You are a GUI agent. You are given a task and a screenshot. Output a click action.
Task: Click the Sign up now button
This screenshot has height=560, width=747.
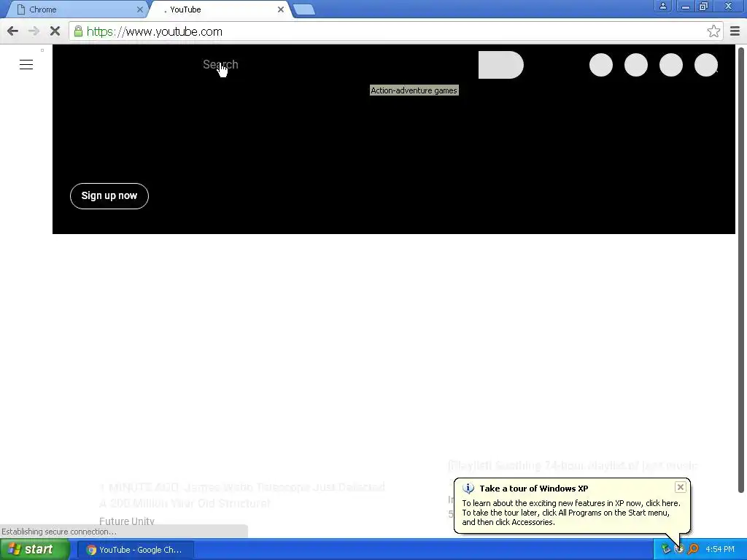109,195
